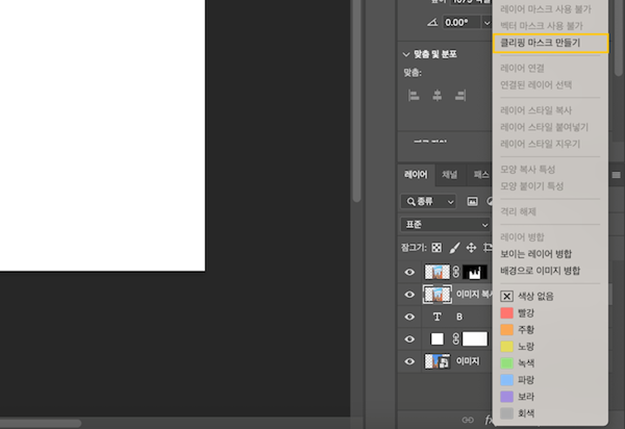Click the T icon of text layer B
The image size is (625, 429).
tap(437, 317)
